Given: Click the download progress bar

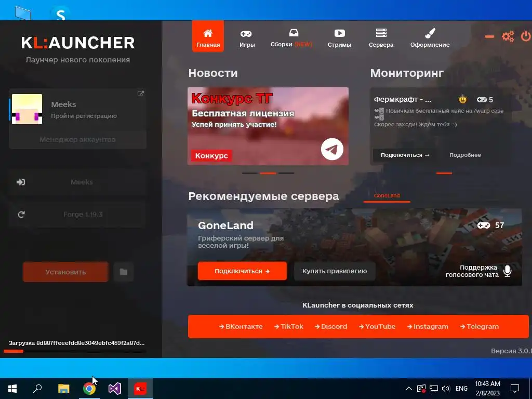Looking at the screenshot, I should 75,351.
